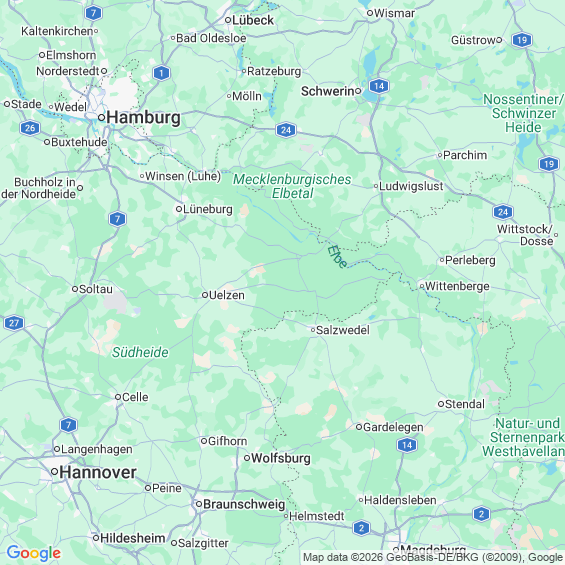This screenshot has width=565, height=565.
Task: Select the A14 highway shield near Schwerin
Action: click(x=379, y=86)
